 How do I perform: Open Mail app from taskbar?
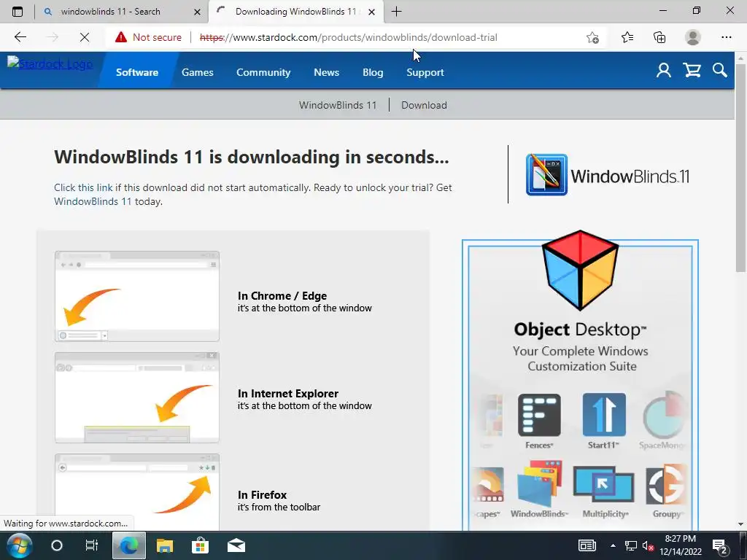coord(236,545)
